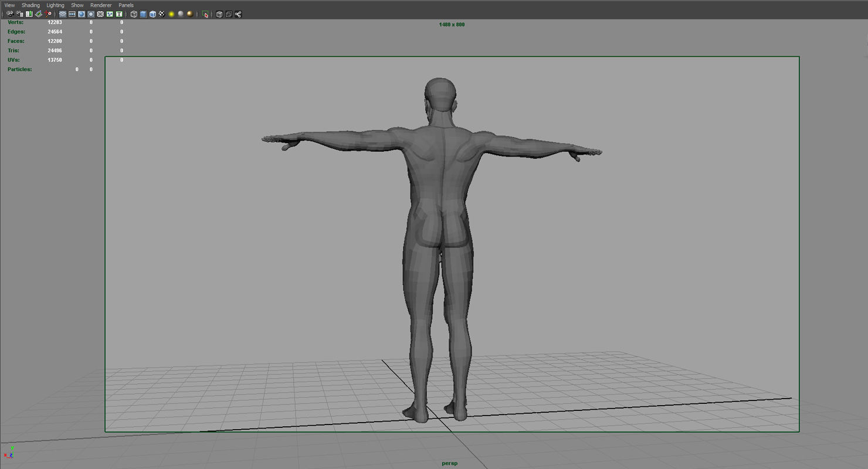The image size is (868, 469).
Task: Open the View menu
Action: point(9,5)
